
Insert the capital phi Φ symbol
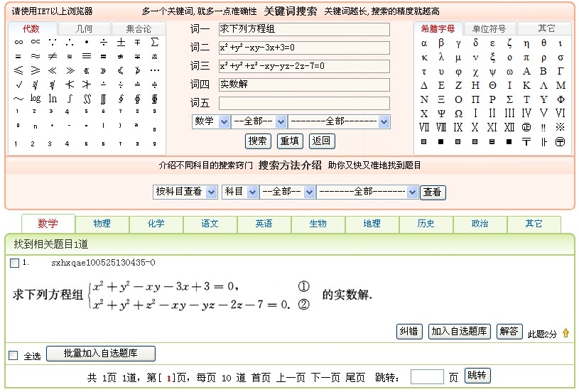[561, 99]
